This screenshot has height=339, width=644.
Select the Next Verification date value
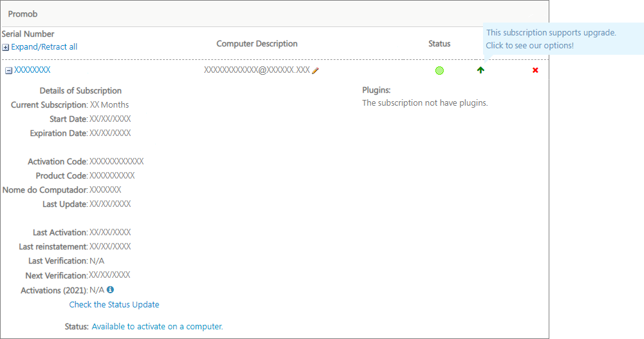coord(109,275)
